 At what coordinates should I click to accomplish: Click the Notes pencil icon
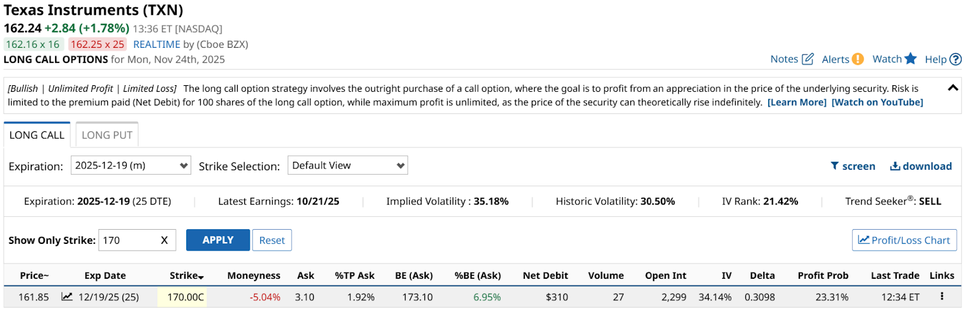(x=808, y=59)
